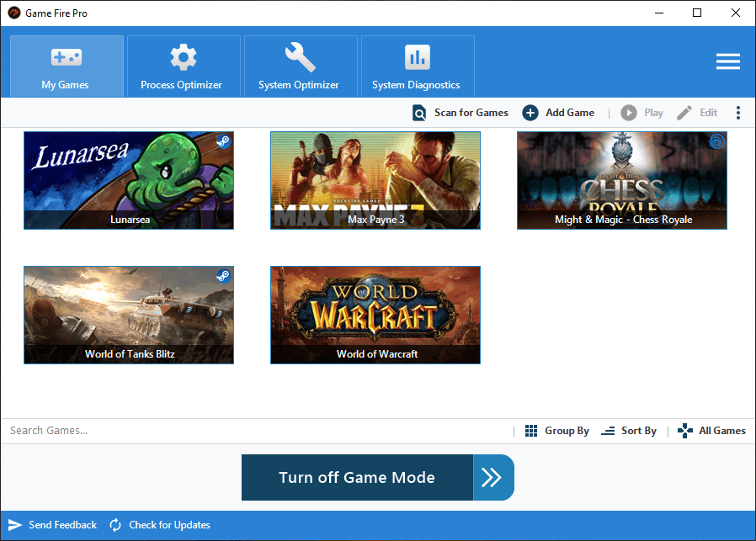Click the All Games filter icon

tap(685, 431)
